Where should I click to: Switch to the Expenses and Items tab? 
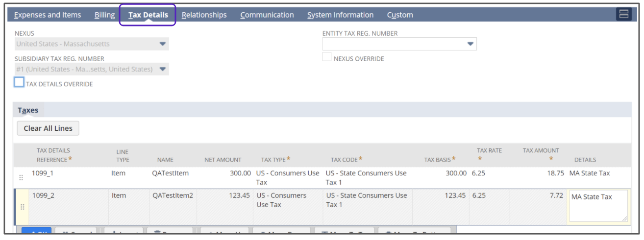pyautogui.click(x=48, y=15)
